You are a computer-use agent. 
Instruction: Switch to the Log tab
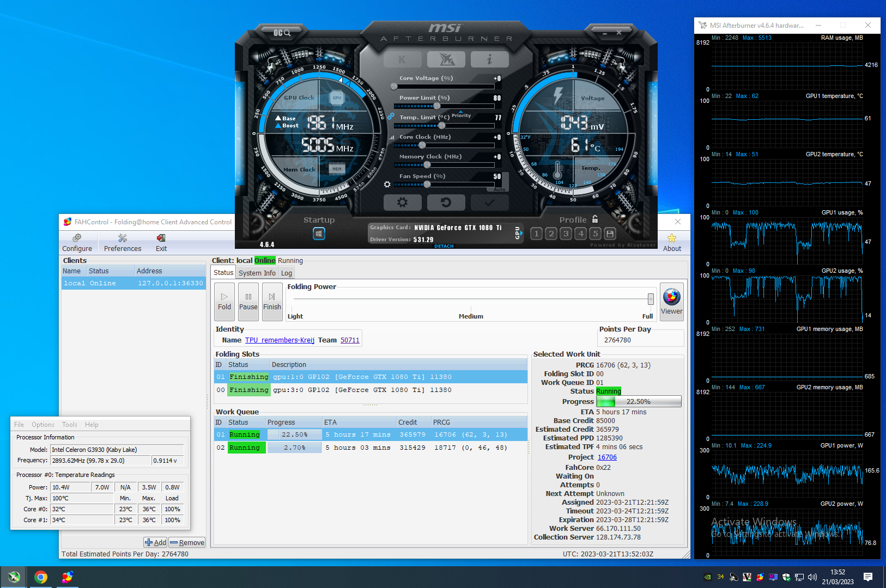pos(287,273)
